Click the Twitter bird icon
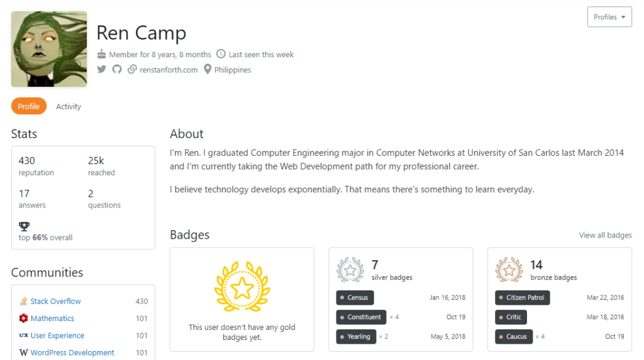 [x=102, y=70]
